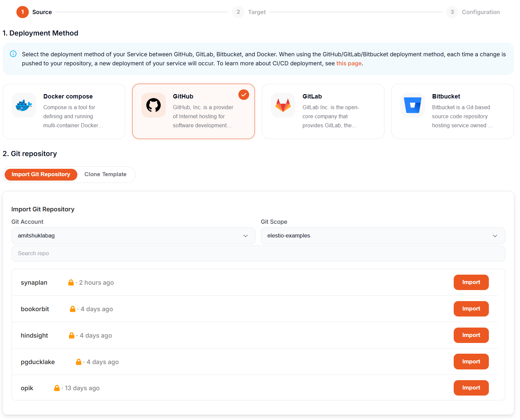This screenshot has width=520, height=420.
Task: Click the GitHub Octocat logo
Action: click(x=153, y=105)
